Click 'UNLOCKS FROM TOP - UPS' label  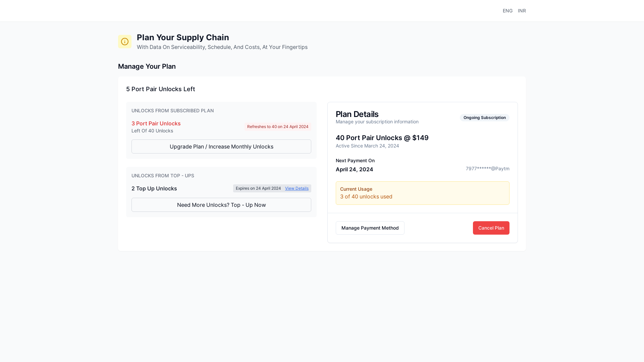click(x=163, y=176)
